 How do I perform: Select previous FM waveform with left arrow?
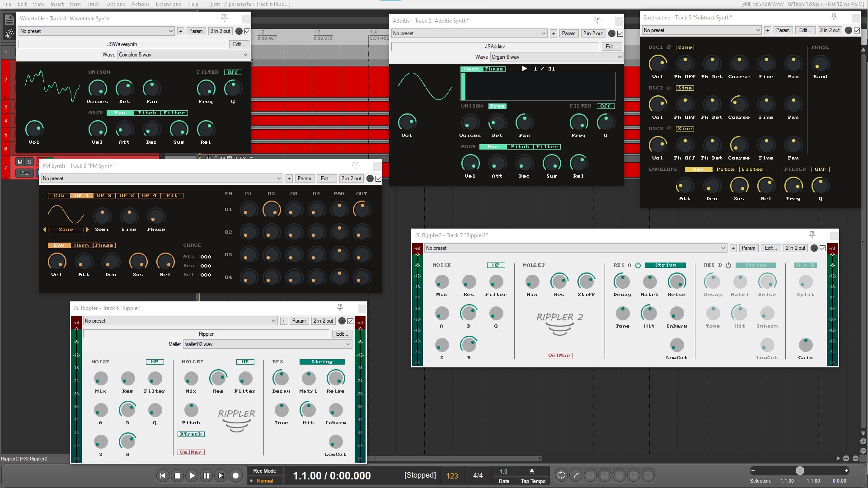click(x=44, y=230)
